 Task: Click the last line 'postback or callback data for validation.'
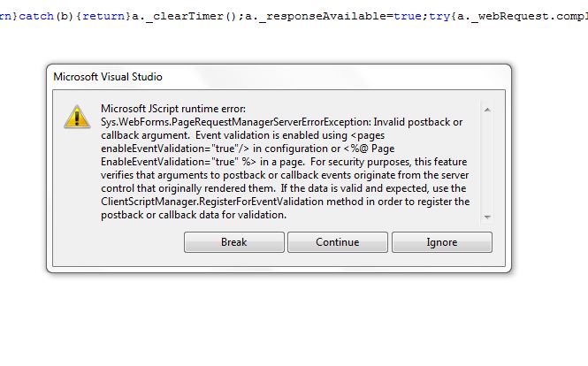(x=194, y=215)
